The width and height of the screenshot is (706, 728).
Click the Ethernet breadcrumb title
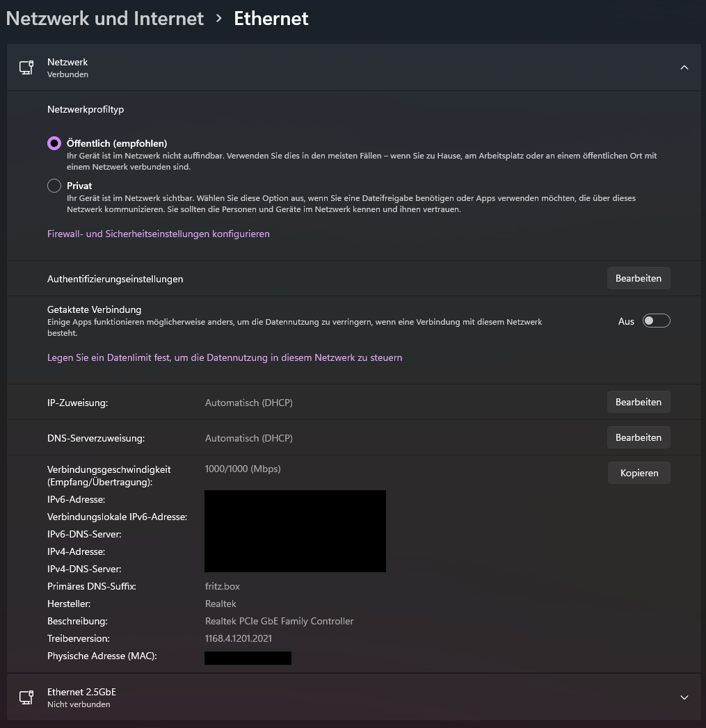(271, 19)
